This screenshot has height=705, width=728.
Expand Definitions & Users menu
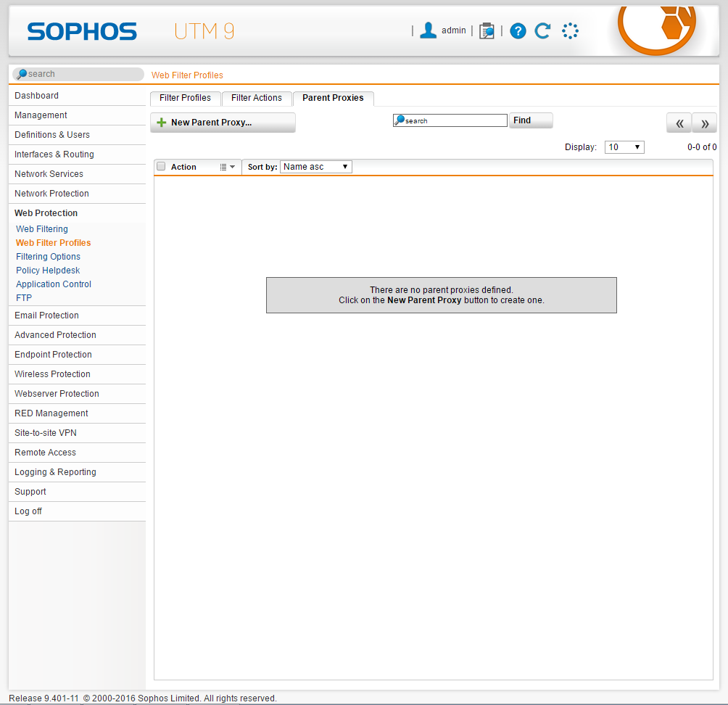coord(77,135)
